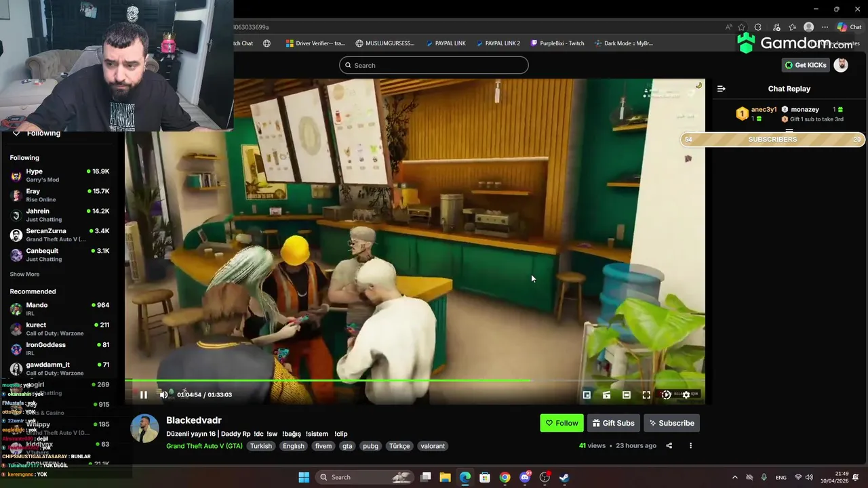Screen dimensions: 868x488
Task: Follow the Blackedvadr channel
Action: [561, 423]
